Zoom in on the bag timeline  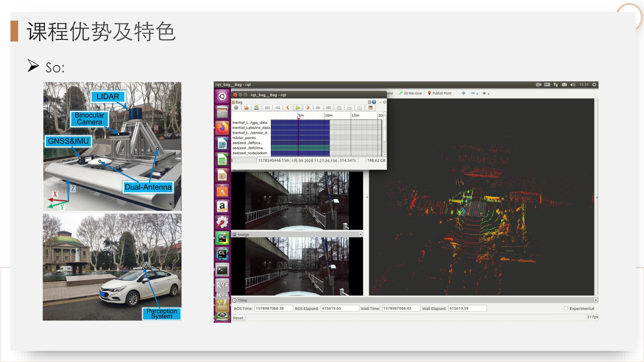[339, 108]
